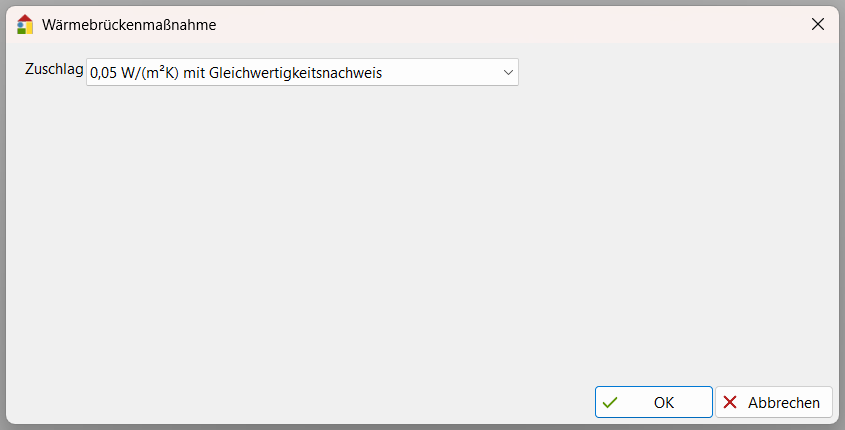Confirm the dialog with the OK button
The width and height of the screenshot is (845, 430).
point(654,402)
